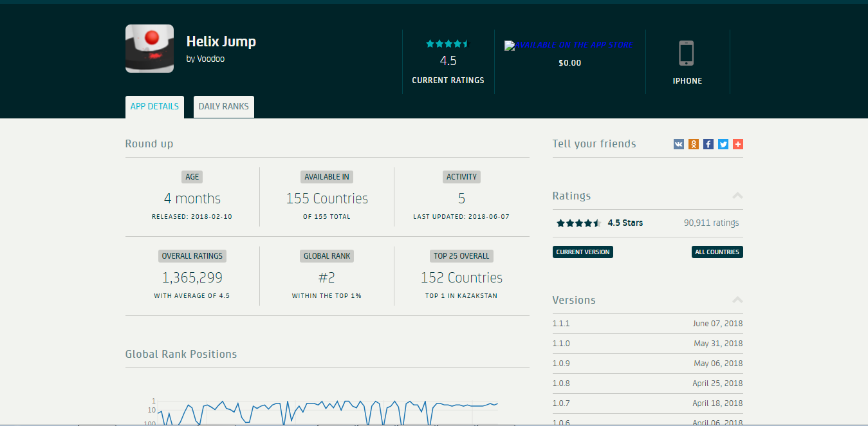Click the VK share icon
This screenshot has height=426, width=868.
tap(678, 144)
